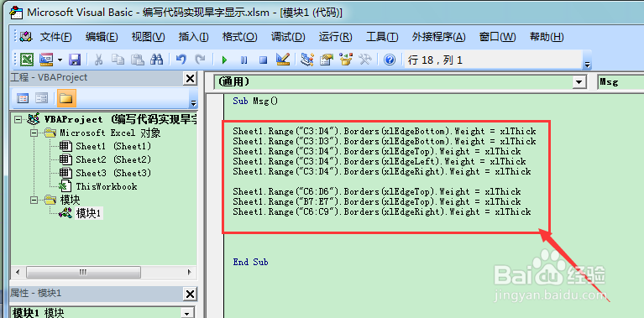Click the Sub Msg() code line

255,101
